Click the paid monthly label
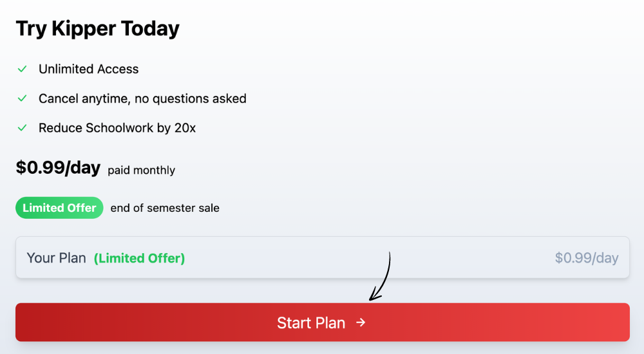The width and height of the screenshot is (644, 354). pos(141,170)
